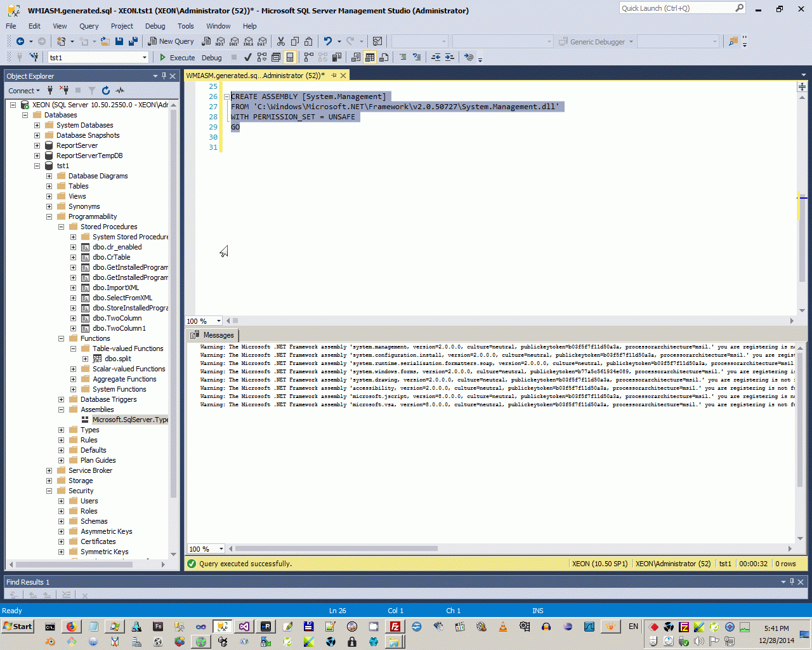Click the Windows Start button
This screenshot has width=812, height=650.
18,627
